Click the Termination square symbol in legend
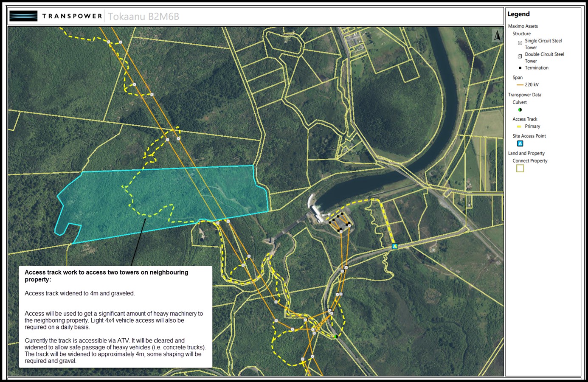Image resolution: width=588 pixels, height=382 pixels. [x=520, y=68]
